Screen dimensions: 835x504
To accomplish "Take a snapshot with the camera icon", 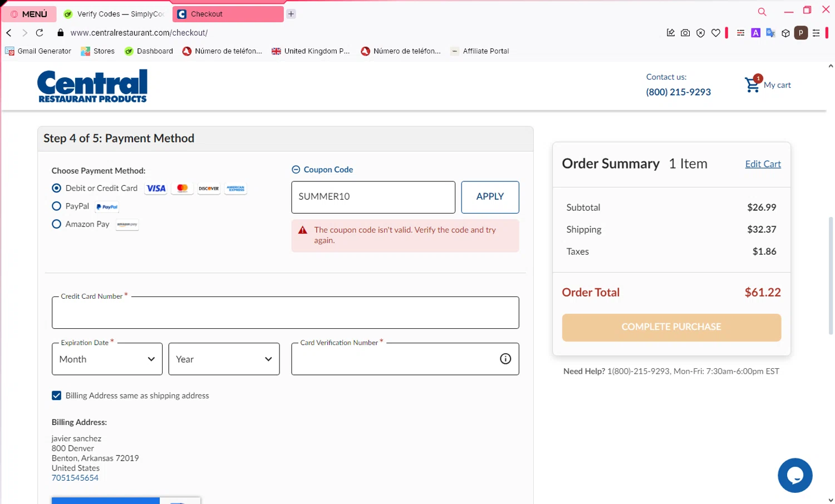I will pos(685,33).
